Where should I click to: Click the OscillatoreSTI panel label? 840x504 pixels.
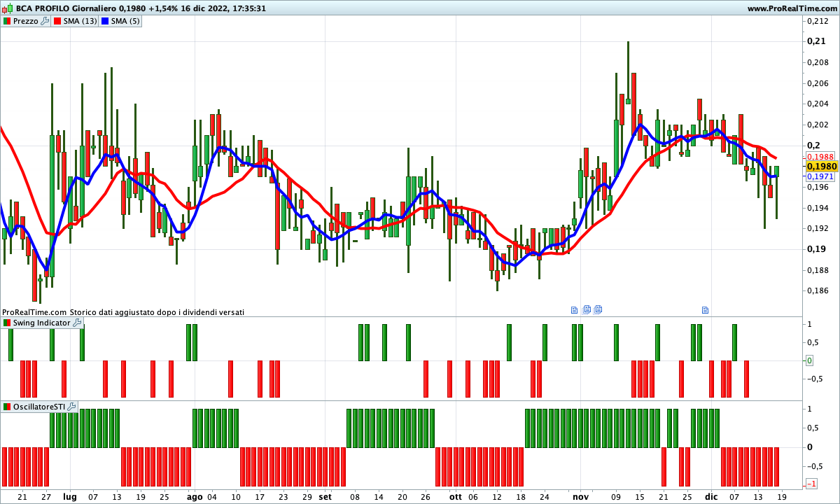[39, 407]
